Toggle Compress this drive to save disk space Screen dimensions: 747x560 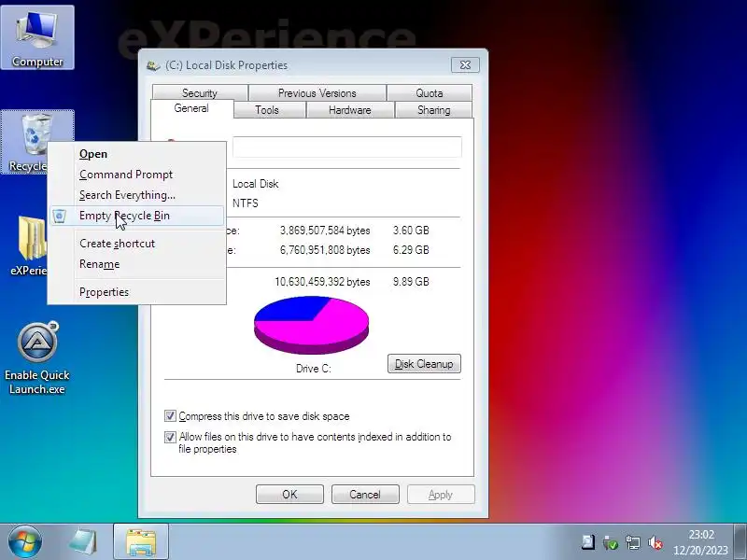point(170,415)
